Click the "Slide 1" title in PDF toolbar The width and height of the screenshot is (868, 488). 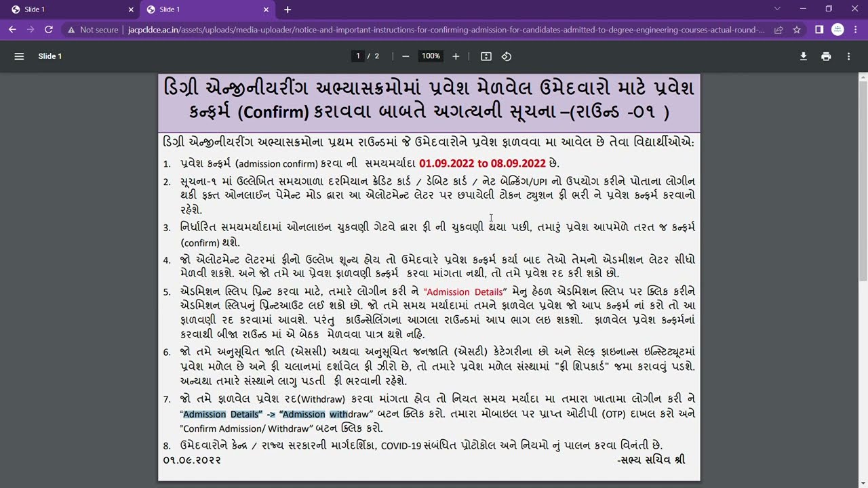[x=50, y=56]
